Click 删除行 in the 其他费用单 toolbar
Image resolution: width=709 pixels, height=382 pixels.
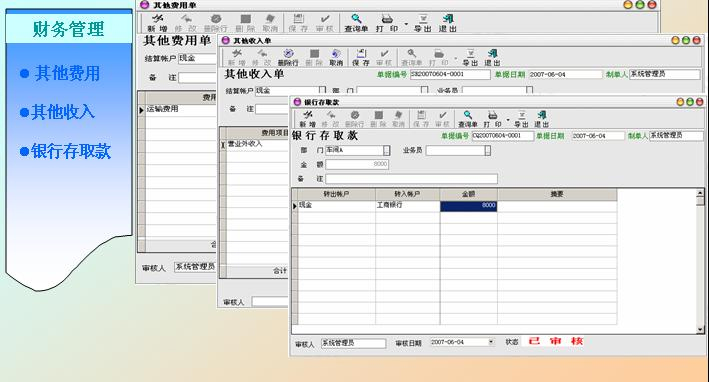pos(216,23)
